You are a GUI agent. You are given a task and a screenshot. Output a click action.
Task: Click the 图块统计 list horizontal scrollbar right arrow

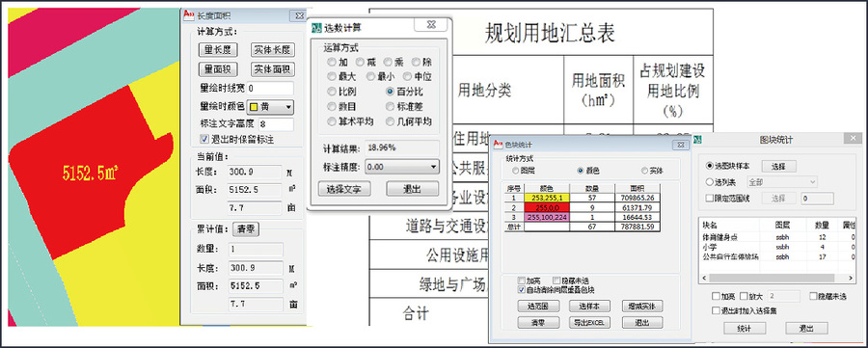(x=852, y=279)
